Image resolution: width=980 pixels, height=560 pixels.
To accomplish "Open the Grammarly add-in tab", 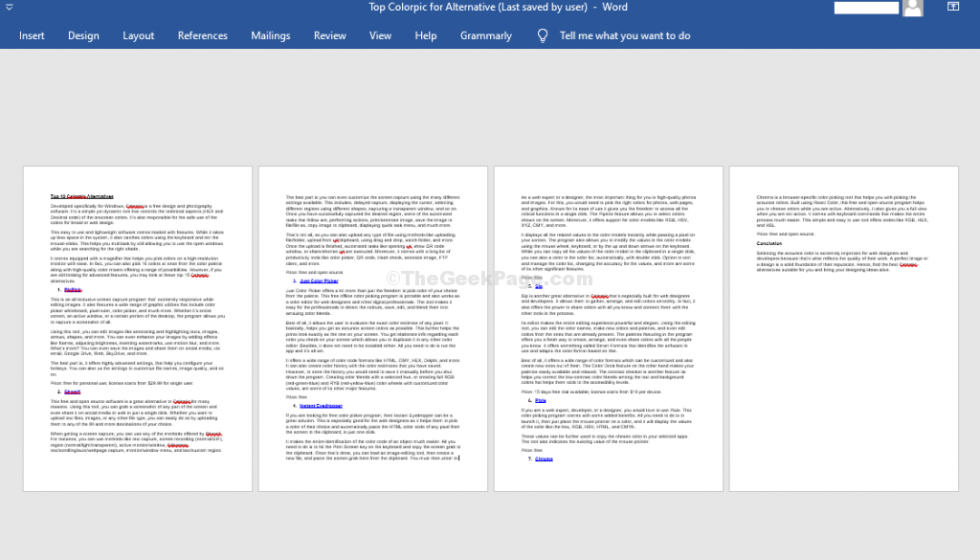I will (x=485, y=35).
